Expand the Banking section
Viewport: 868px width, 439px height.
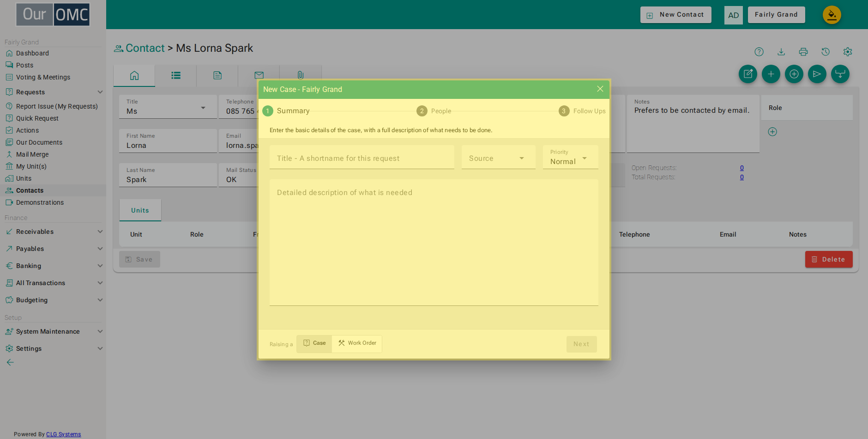coord(53,266)
